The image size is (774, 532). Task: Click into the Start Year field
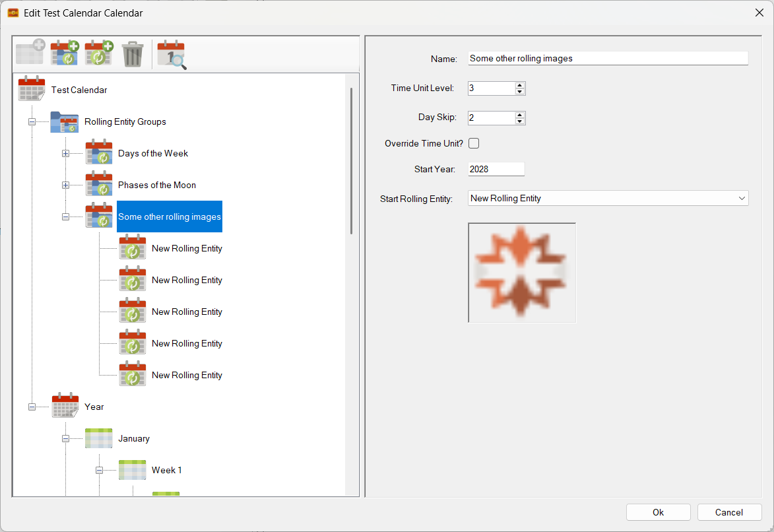click(496, 169)
